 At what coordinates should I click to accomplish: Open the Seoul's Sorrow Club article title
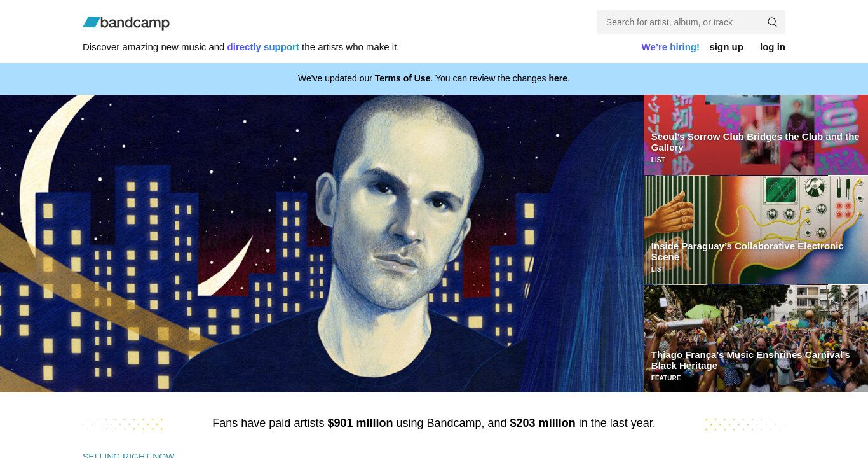(755, 142)
